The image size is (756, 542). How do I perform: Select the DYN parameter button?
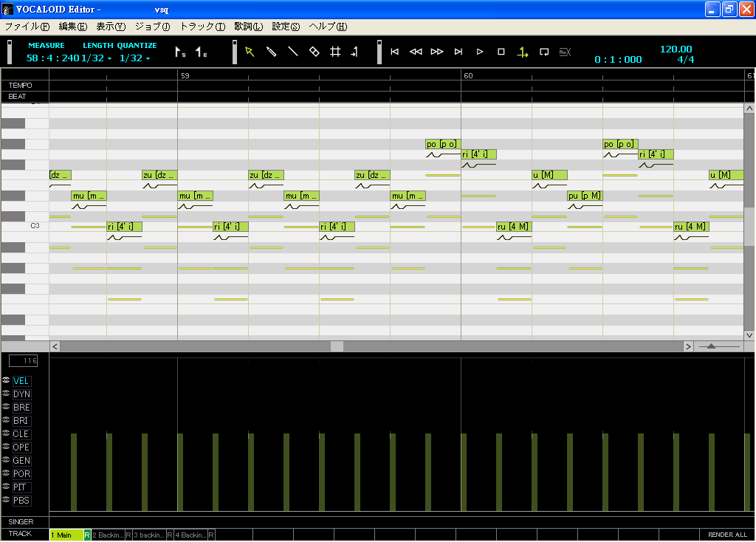coord(21,394)
